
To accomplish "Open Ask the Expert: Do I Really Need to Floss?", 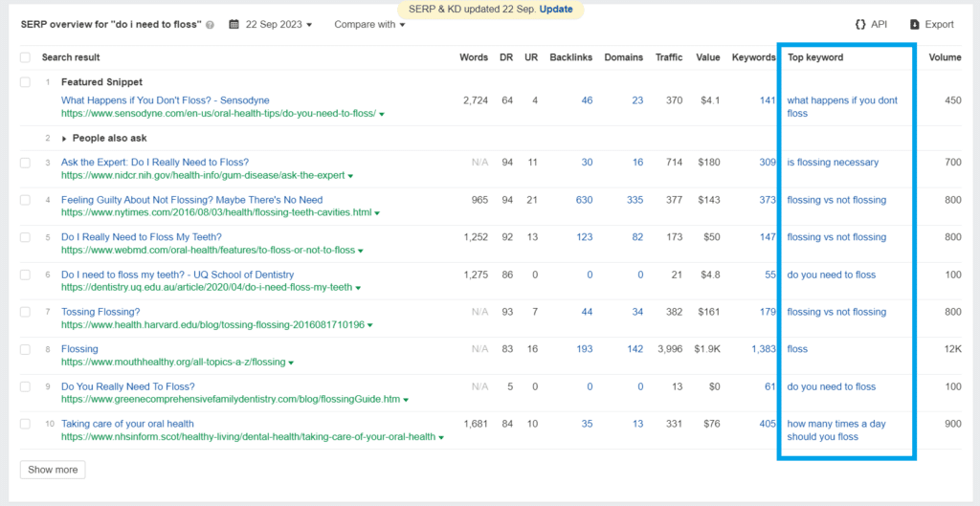I will click(x=155, y=163).
